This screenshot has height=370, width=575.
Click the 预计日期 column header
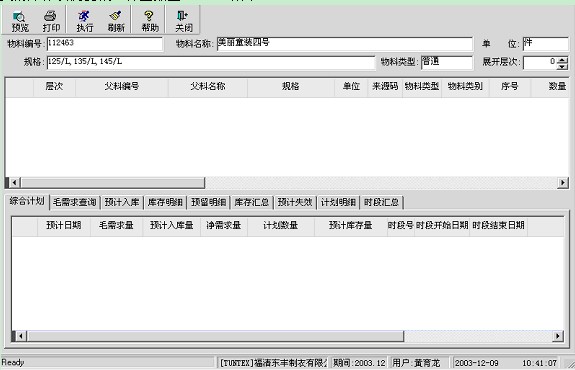point(63,225)
